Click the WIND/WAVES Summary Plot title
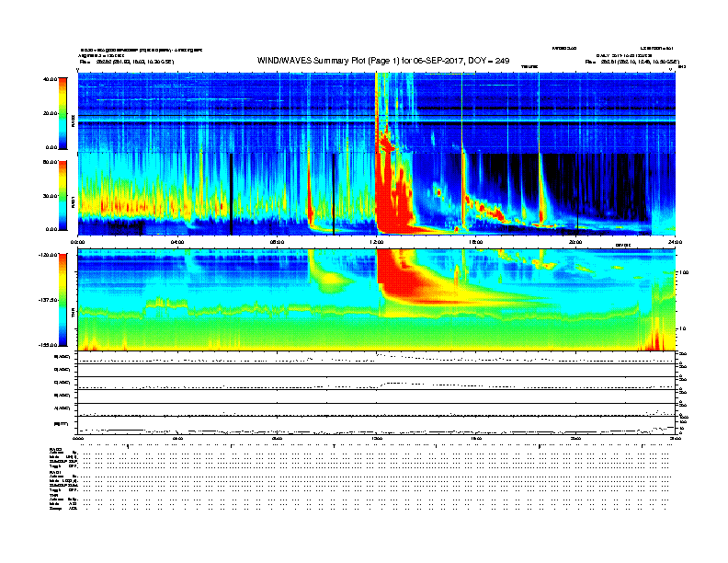728x563 pixels. point(383,61)
